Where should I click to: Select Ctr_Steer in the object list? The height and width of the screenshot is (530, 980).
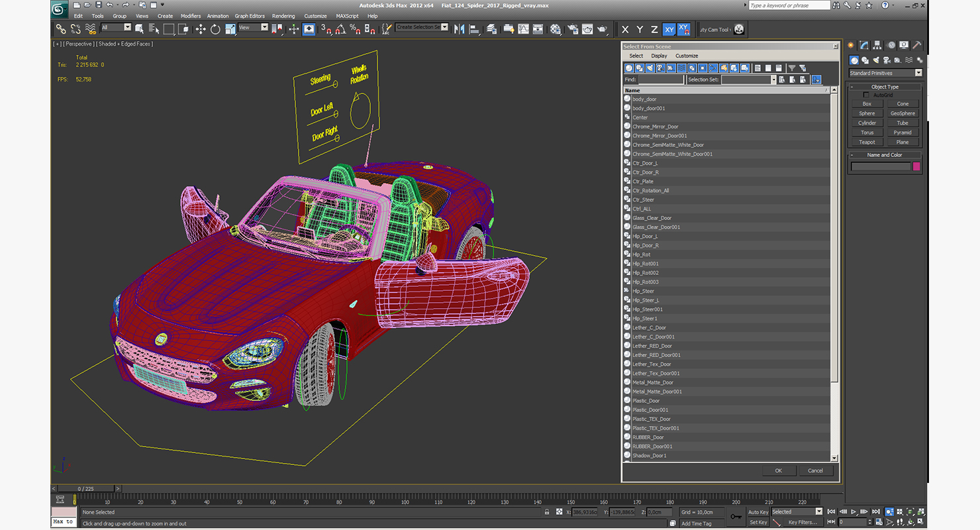(x=726, y=199)
